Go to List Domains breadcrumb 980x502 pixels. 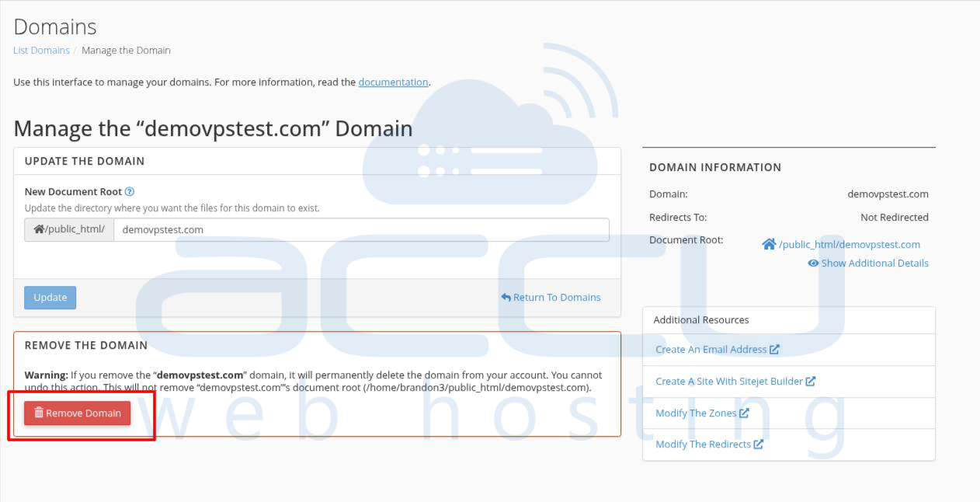tap(41, 51)
